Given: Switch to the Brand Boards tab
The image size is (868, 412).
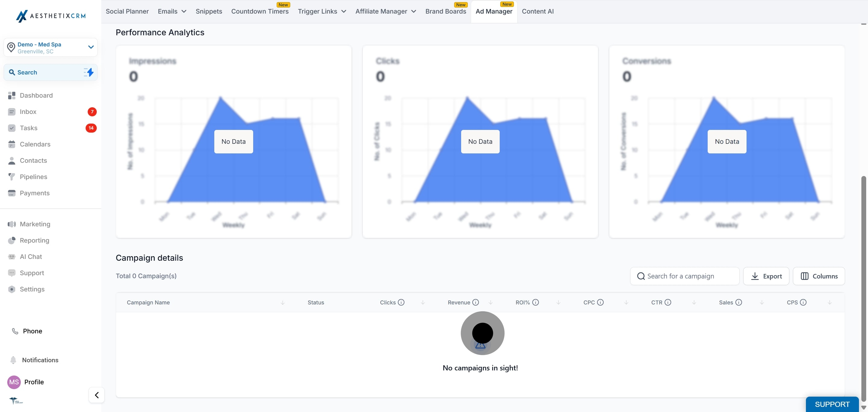Looking at the screenshot, I should click(445, 11).
